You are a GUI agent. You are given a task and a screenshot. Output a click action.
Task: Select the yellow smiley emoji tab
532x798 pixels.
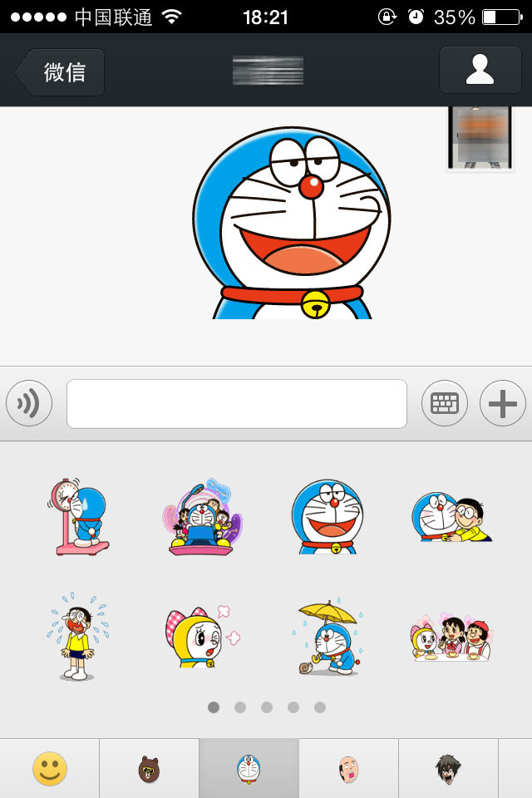click(49, 769)
